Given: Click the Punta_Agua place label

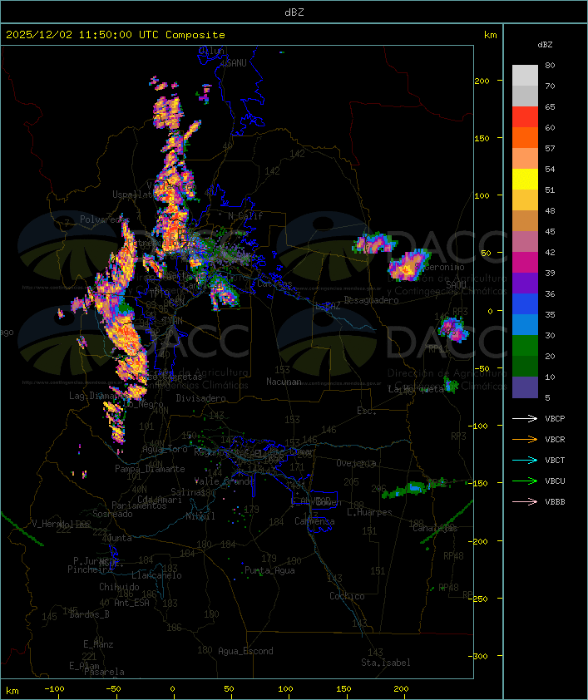Looking at the screenshot, I should pyautogui.click(x=269, y=570).
